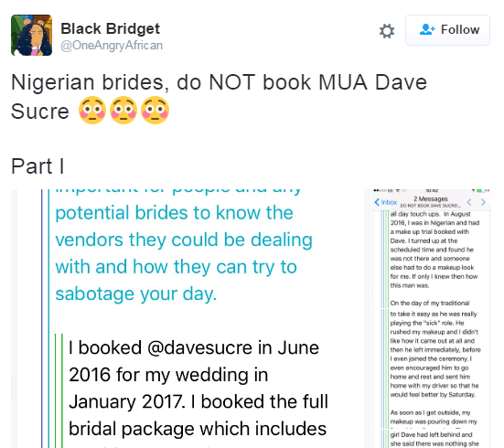Open the tweet settings gear icon

click(387, 31)
